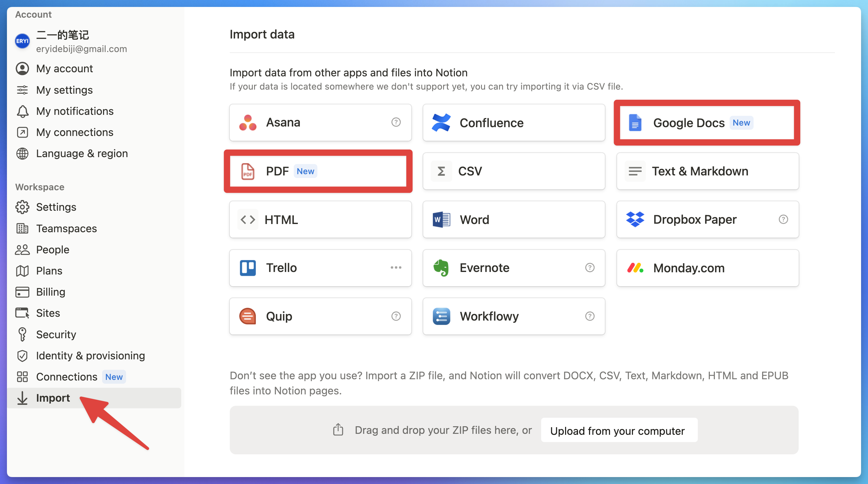Open the Teamspaces section

tap(67, 228)
